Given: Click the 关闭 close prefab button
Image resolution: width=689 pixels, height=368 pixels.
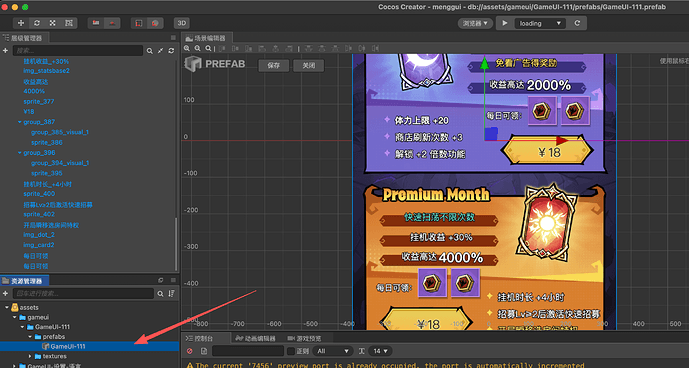Looking at the screenshot, I should (309, 66).
